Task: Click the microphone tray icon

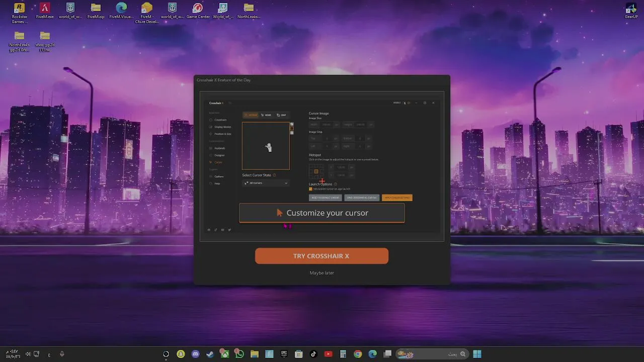Action: pyautogui.click(x=62, y=354)
